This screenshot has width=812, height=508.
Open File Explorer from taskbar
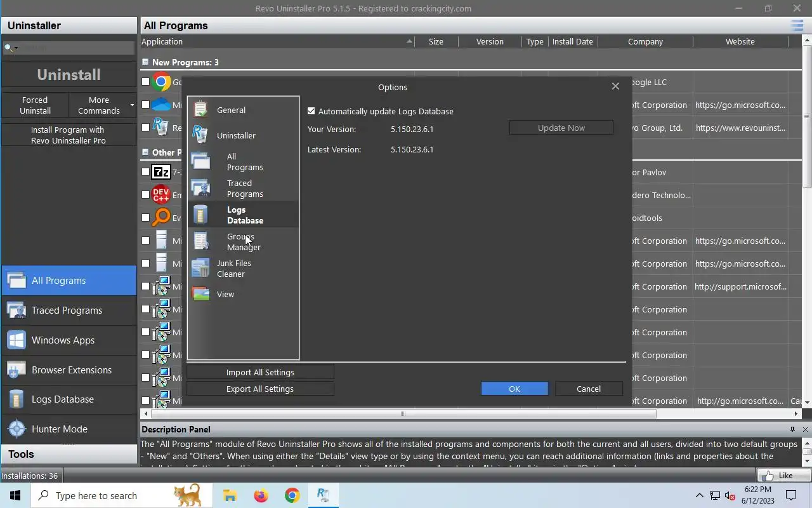tap(230, 495)
